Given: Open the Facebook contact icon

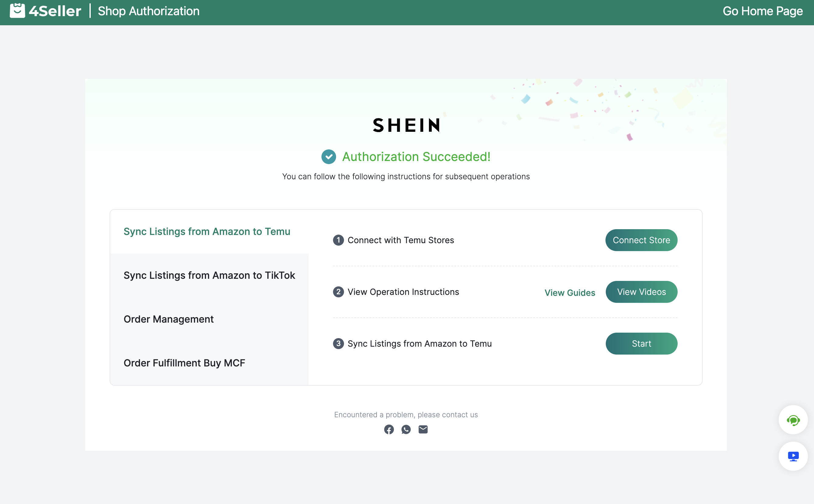Looking at the screenshot, I should click(x=389, y=429).
